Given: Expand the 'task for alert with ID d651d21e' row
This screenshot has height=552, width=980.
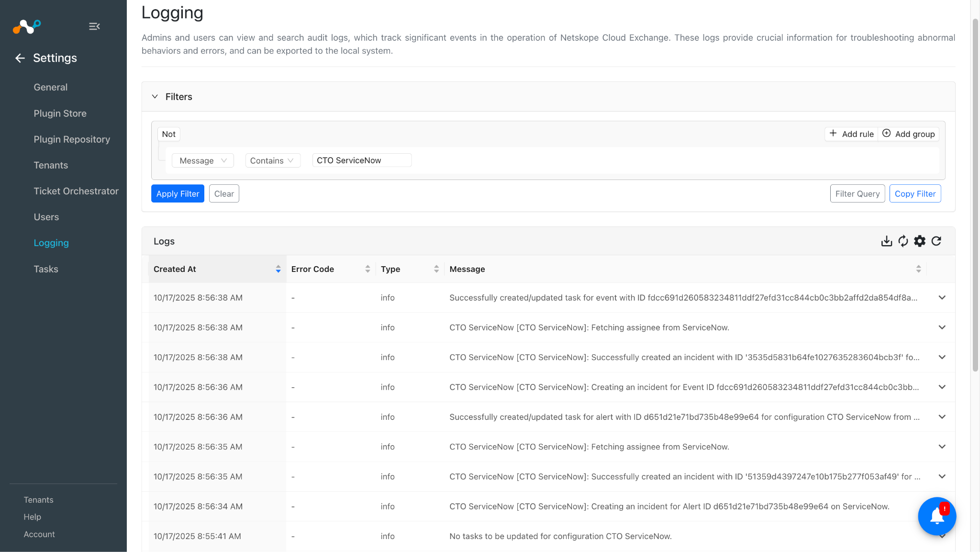Looking at the screenshot, I should coord(942,417).
